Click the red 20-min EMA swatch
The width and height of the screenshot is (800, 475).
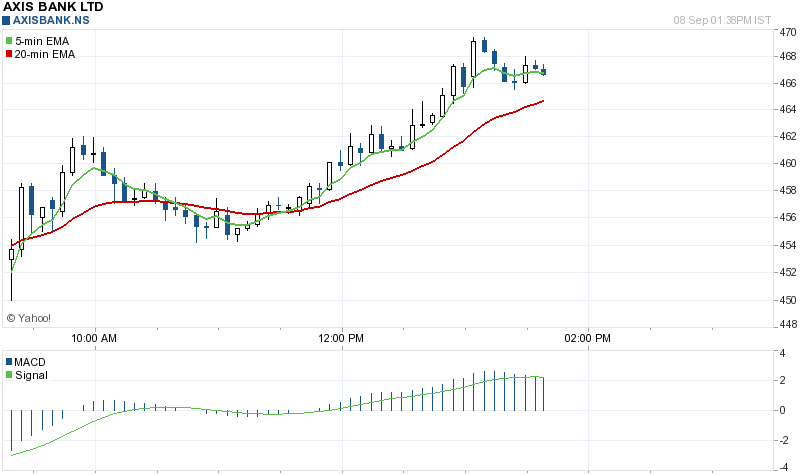tap(9, 54)
